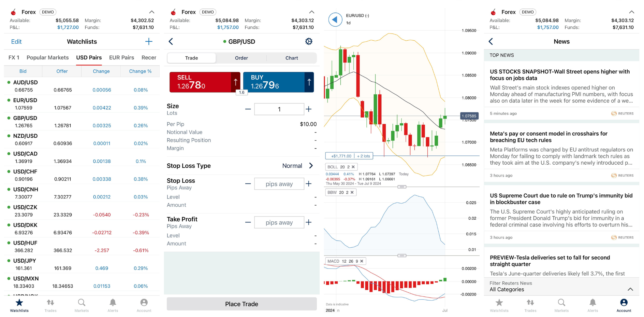Focus the lot Size input field
Screen dimensions: 644x317
pos(279,109)
